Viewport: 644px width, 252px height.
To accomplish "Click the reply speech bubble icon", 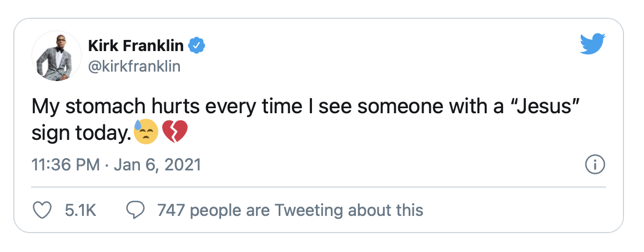I will pos(136,210).
